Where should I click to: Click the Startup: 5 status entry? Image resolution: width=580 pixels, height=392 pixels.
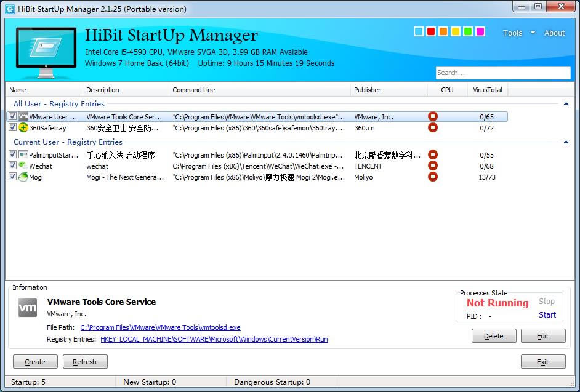[28, 382]
